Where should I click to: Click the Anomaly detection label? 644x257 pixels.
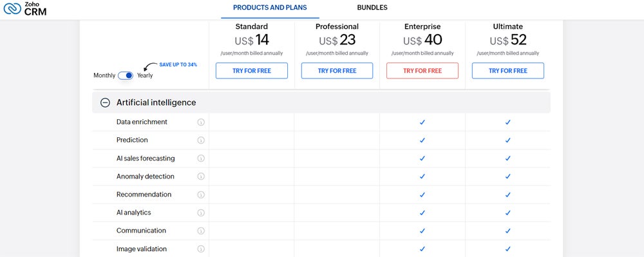146,176
